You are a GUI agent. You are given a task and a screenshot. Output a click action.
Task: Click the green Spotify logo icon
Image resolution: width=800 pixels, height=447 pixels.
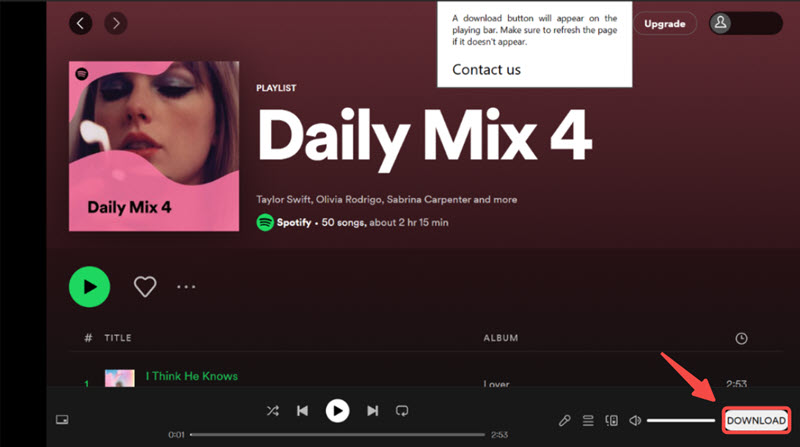pyautogui.click(x=265, y=222)
